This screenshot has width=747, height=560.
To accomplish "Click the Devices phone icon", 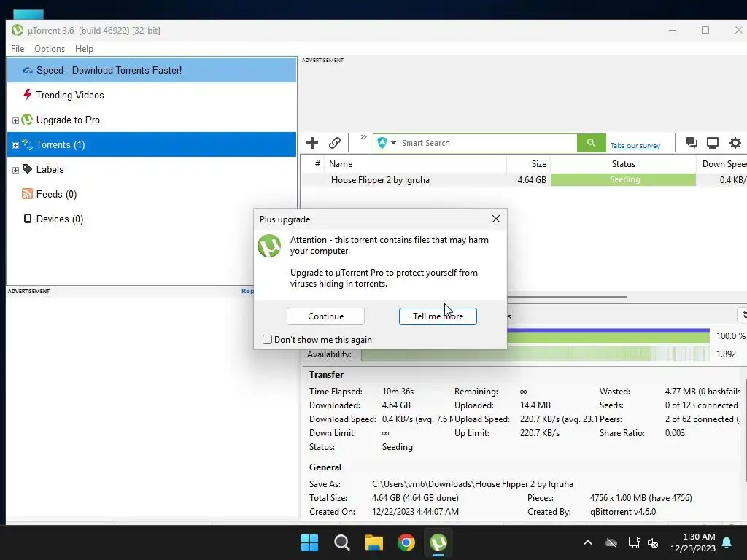I will tap(28, 218).
